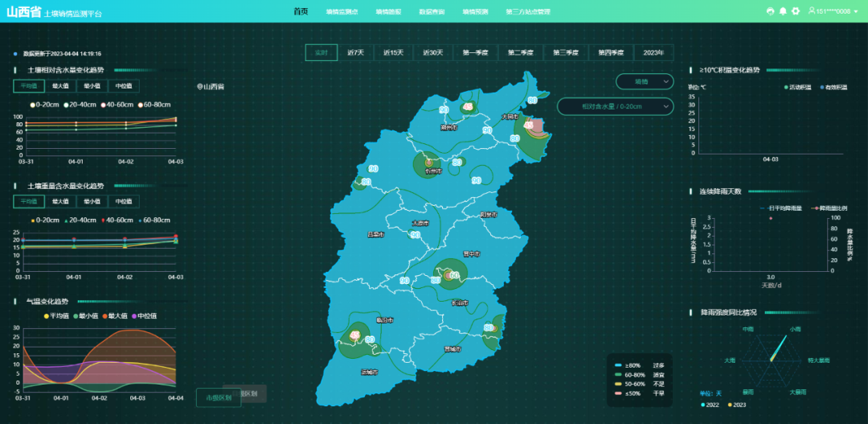This screenshot has width=868, height=424.
Task: Open notifications bell icon
Action: (783, 11)
